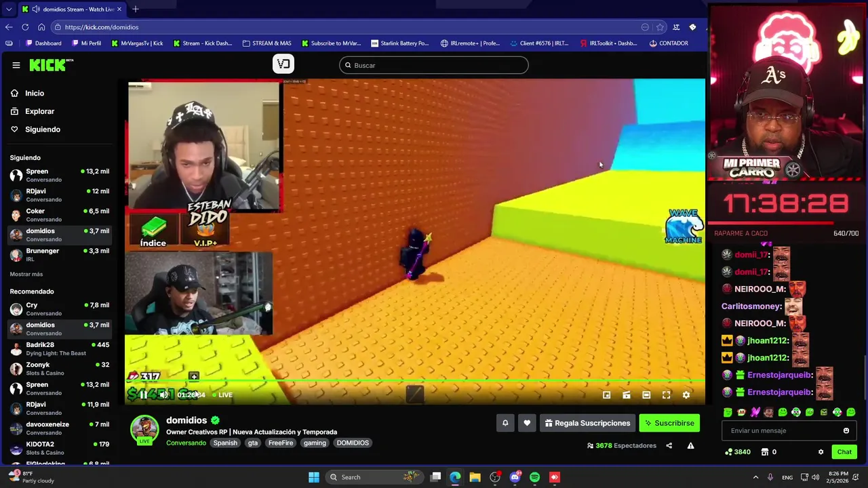Viewport: 868px width, 488px height.
Task: Open taskbar volume control
Action: click(815, 477)
